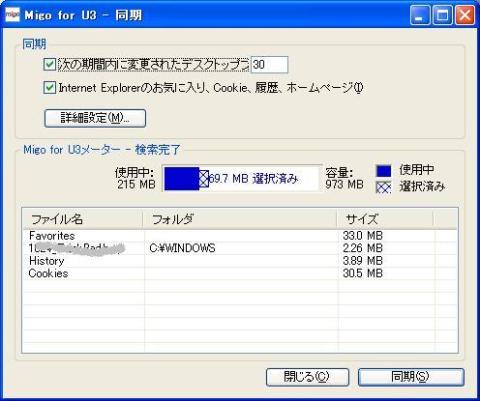Minimize the Migo for U3 window
Image resolution: width=480 pixels, height=401 pixels.
420,15
